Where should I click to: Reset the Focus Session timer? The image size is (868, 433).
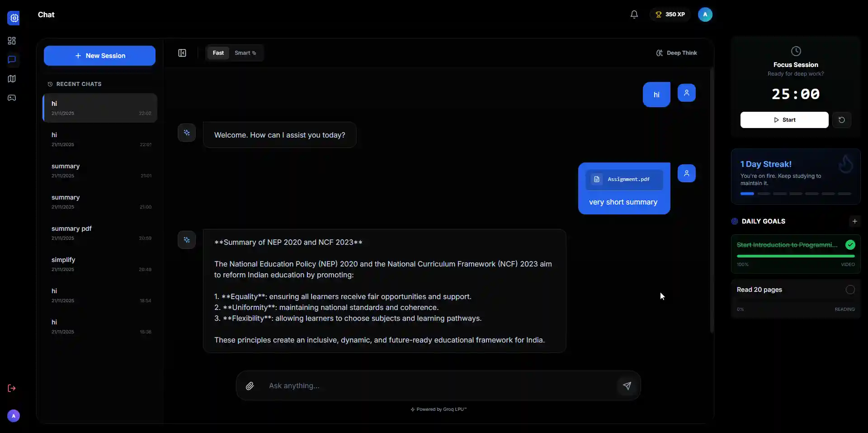pyautogui.click(x=843, y=120)
